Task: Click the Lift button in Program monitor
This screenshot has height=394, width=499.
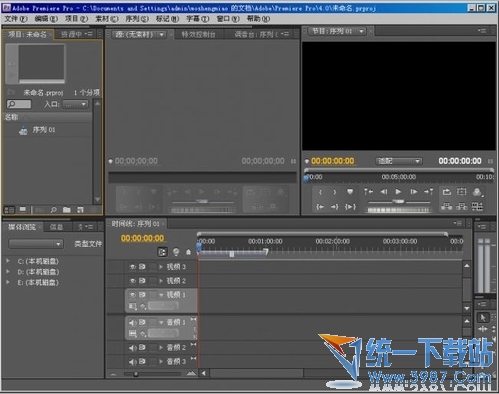Action: click(x=447, y=207)
